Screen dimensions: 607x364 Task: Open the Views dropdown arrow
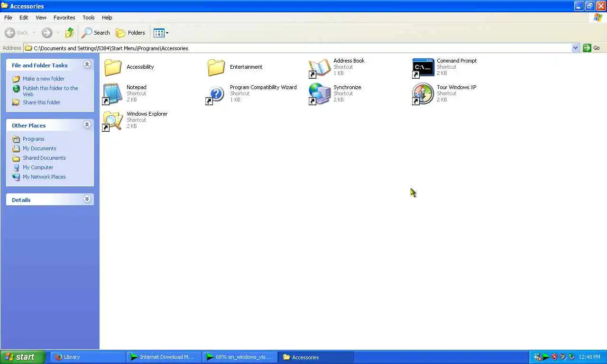[x=167, y=33]
